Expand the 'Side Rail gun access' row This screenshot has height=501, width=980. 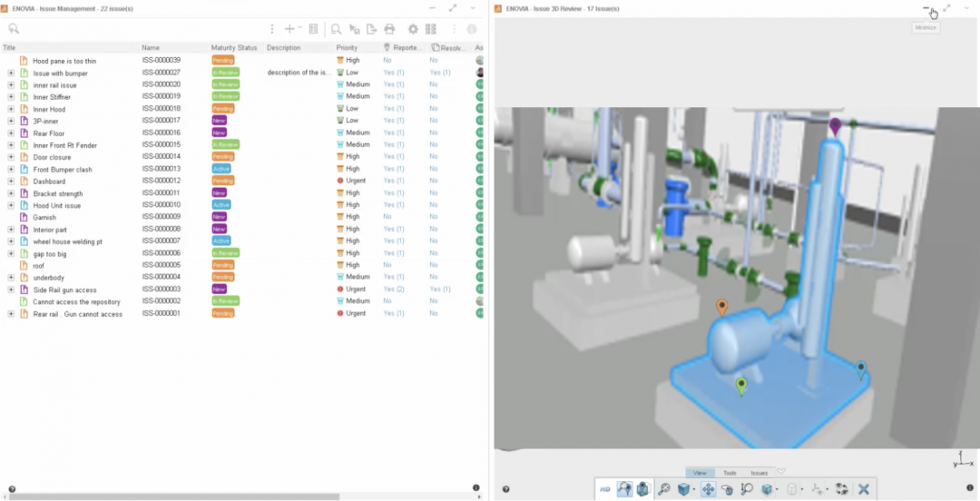coord(11,290)
